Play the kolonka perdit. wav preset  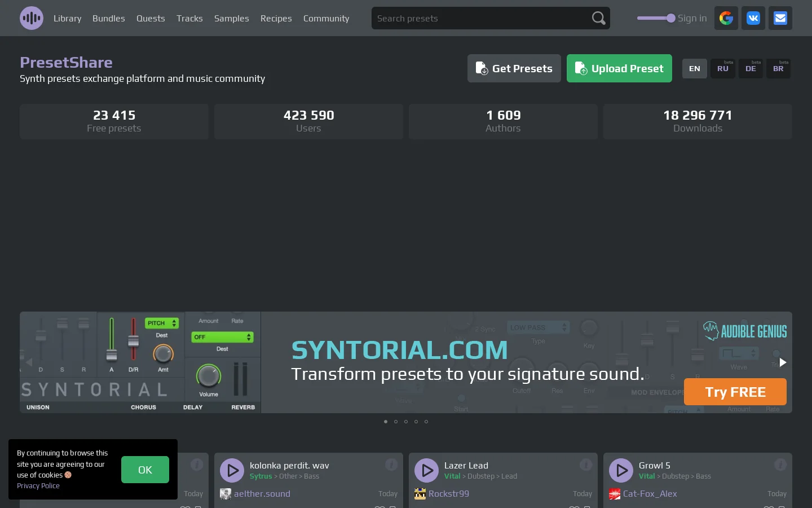pos(232,470)
